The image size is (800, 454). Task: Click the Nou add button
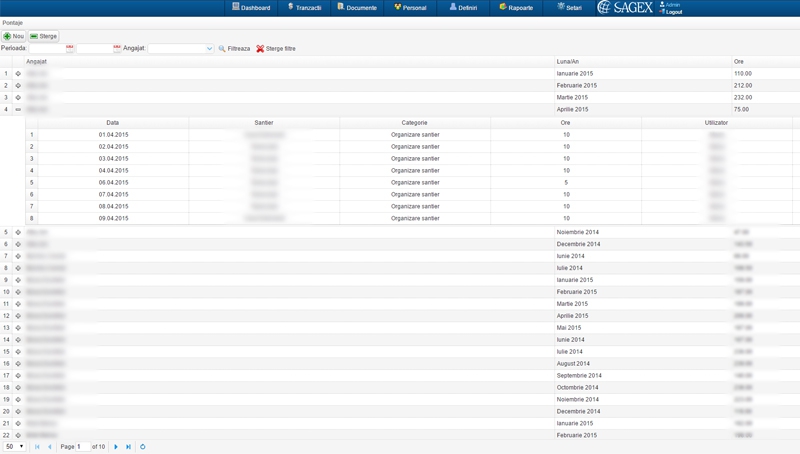tap(14, 36)
